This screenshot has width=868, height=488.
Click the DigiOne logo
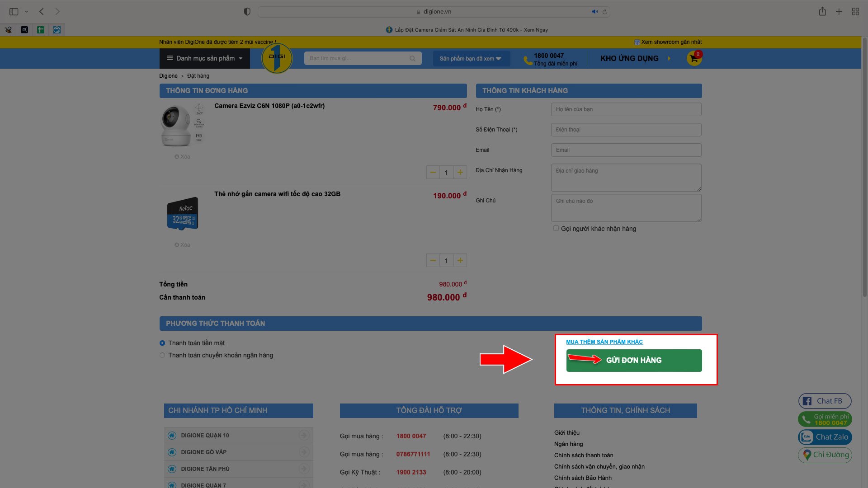tap(277, 58)
